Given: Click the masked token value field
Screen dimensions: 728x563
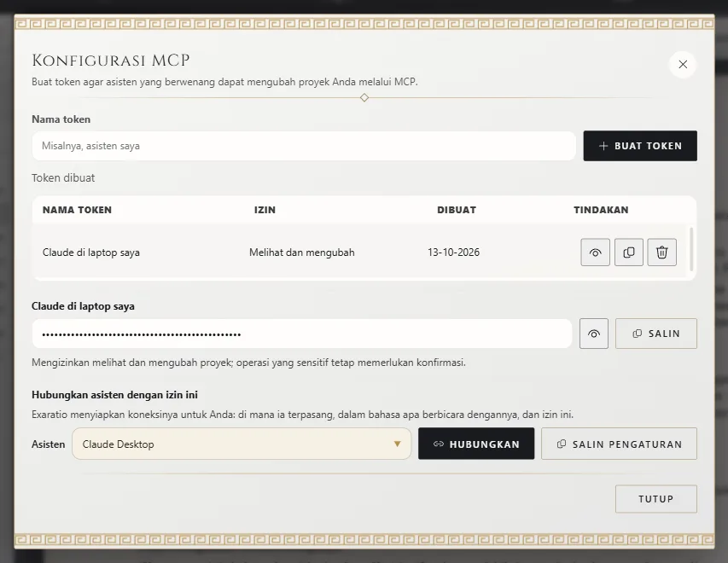Looking at the screenshot, I should 302,334.
